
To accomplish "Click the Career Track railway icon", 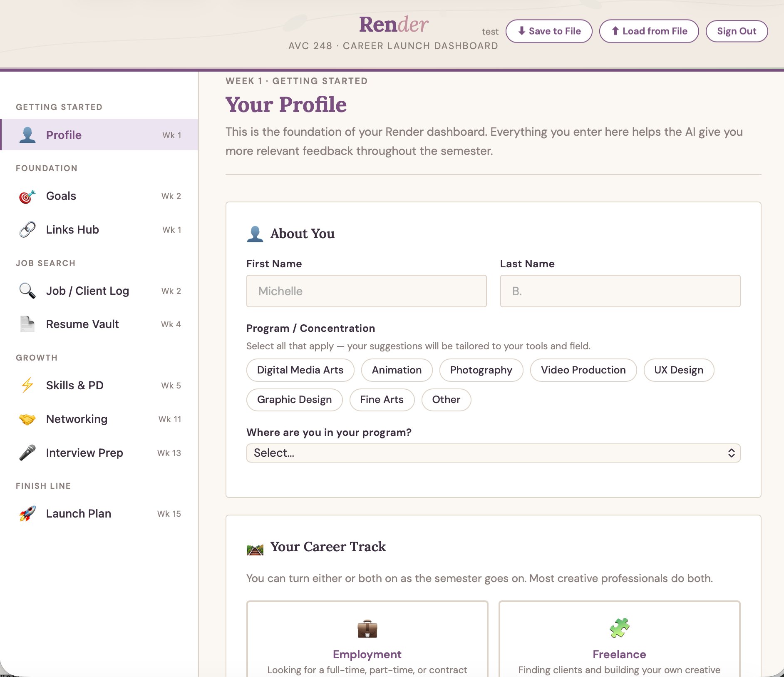I will (255, 550).
